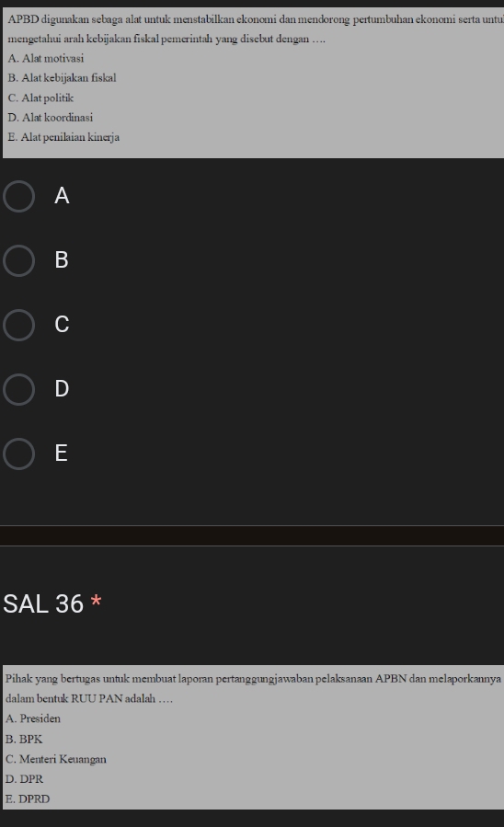Click the red required asterisk

coord(96,602)
